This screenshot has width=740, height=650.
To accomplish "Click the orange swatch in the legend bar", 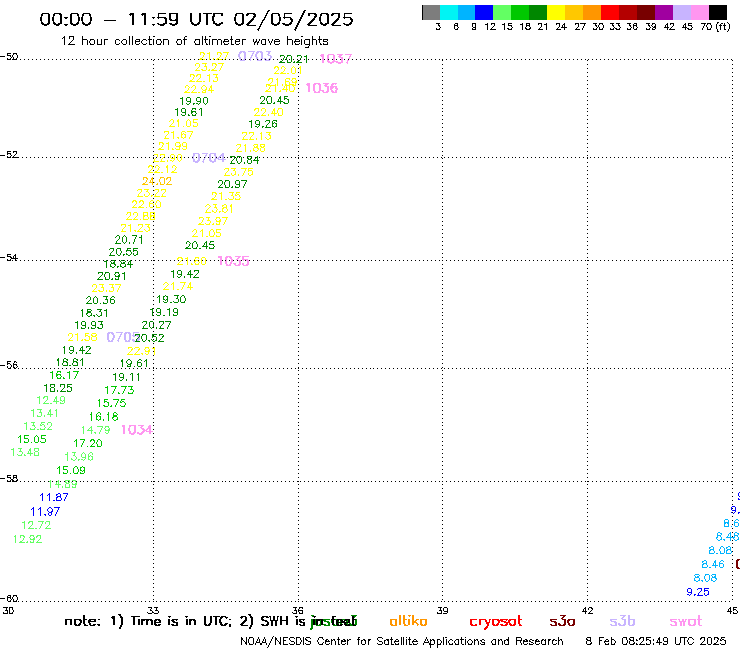I will pos(592,12).
